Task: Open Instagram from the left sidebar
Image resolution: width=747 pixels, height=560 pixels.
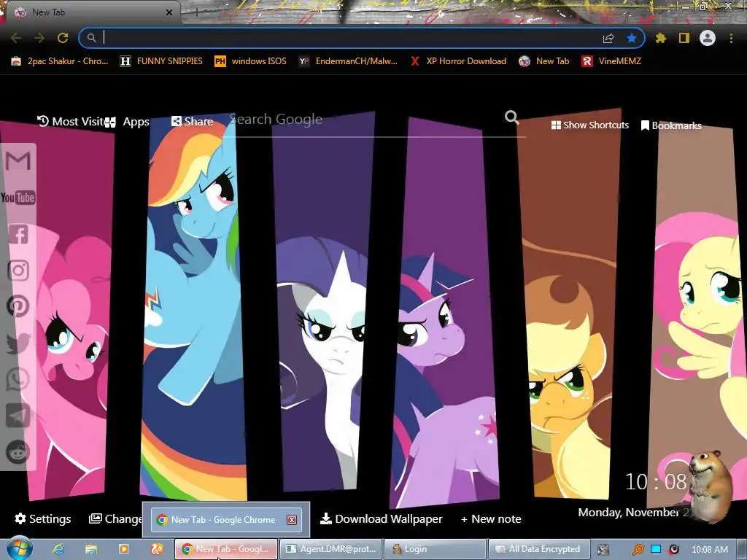Action: [x=18, y=271]
